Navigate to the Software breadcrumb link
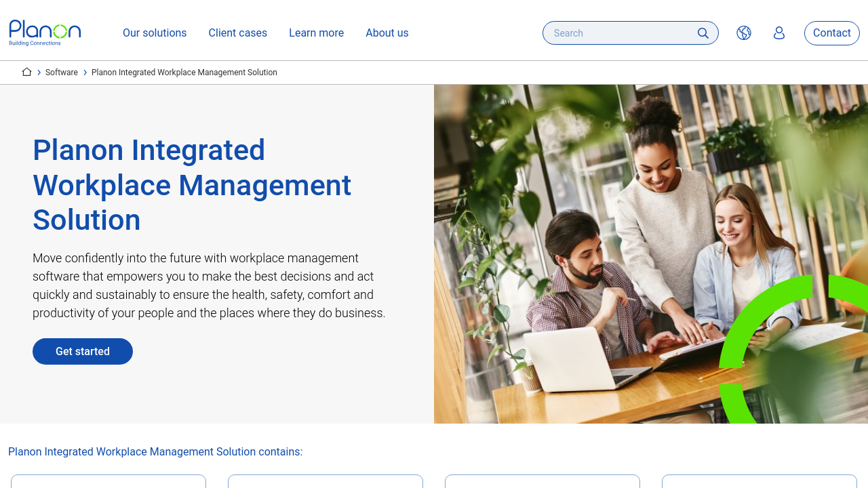 click(x=62, y=73)
